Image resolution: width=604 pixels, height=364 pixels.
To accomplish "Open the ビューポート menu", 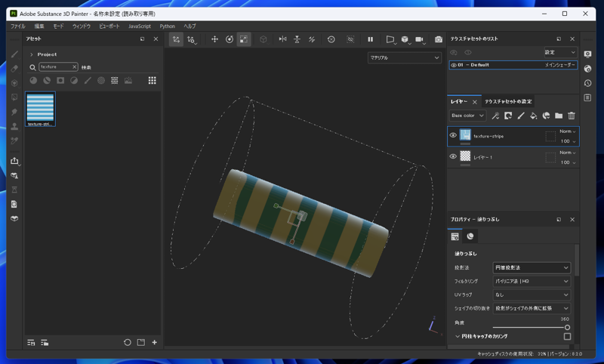I will [109, 26].
